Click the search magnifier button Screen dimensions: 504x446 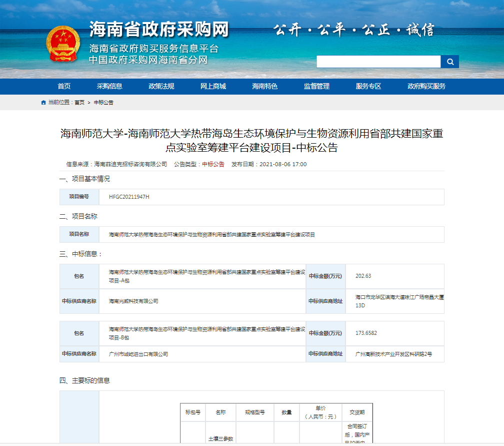(x=449, y=62)
